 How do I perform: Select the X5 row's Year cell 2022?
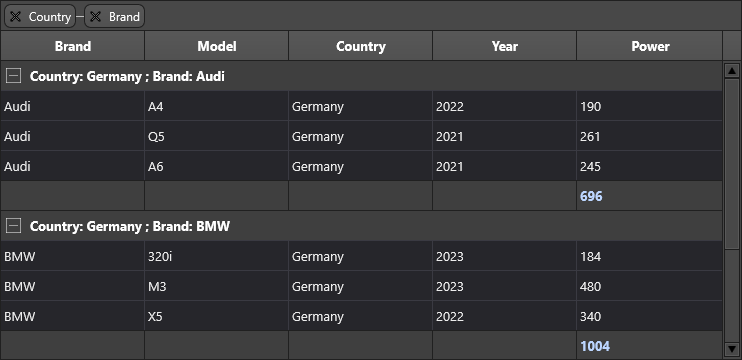coord(504,316)
